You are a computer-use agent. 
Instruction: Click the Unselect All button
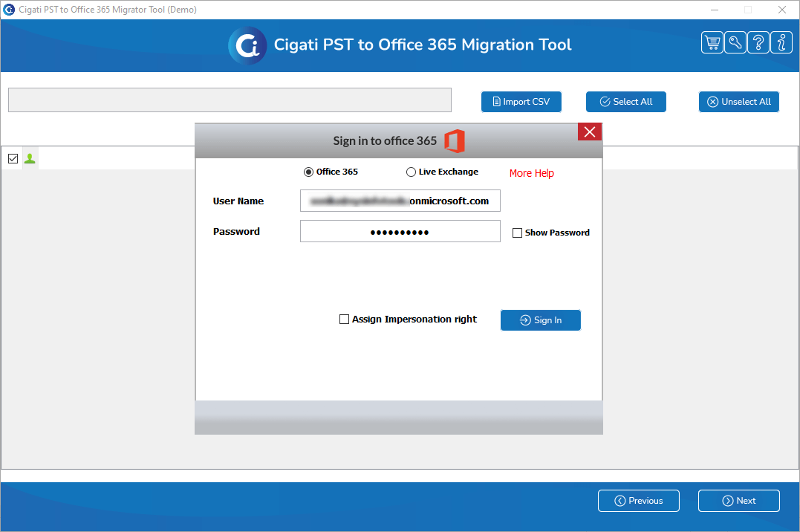click(739, 102)
